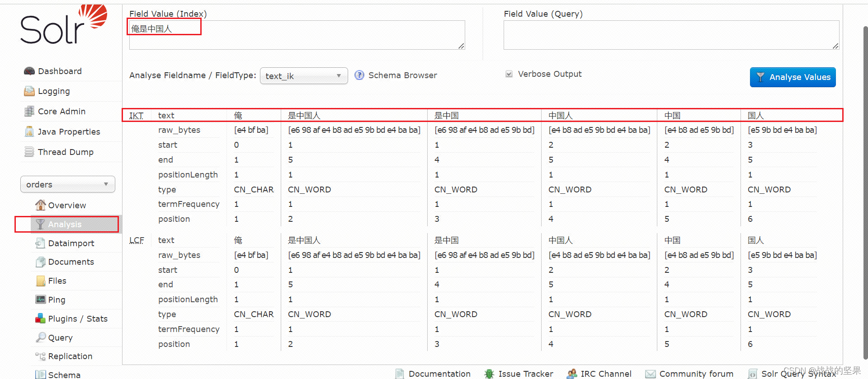Image resolution: width=868 pixels, height=379 pixels.
Task: Click the Field Value (Index) text area
Action: 297,35
